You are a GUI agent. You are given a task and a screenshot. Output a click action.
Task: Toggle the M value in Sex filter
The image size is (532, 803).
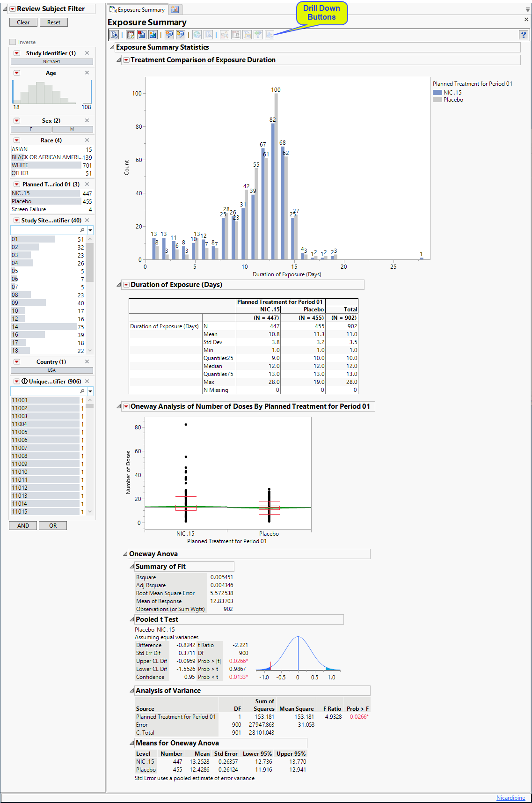(72, 129)
